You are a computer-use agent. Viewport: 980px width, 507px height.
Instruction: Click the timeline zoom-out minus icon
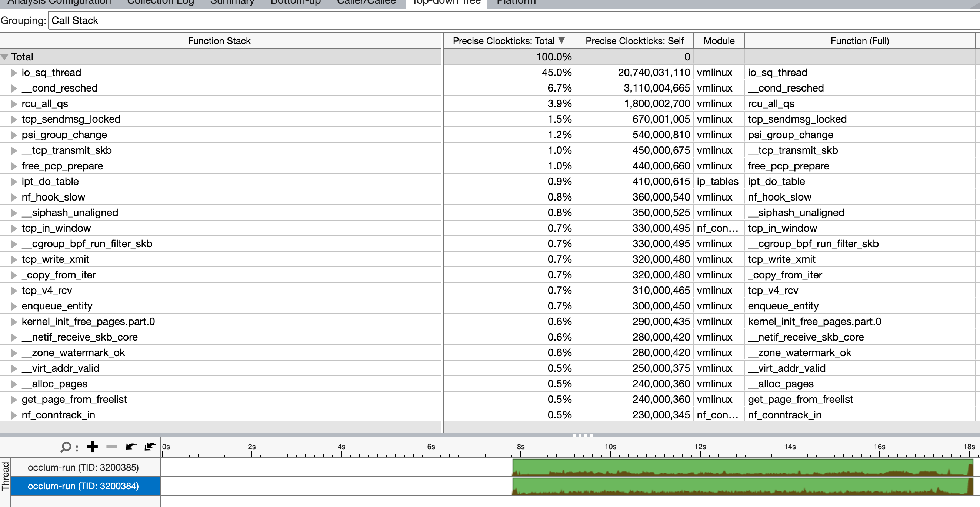click(x=111, y=447)
